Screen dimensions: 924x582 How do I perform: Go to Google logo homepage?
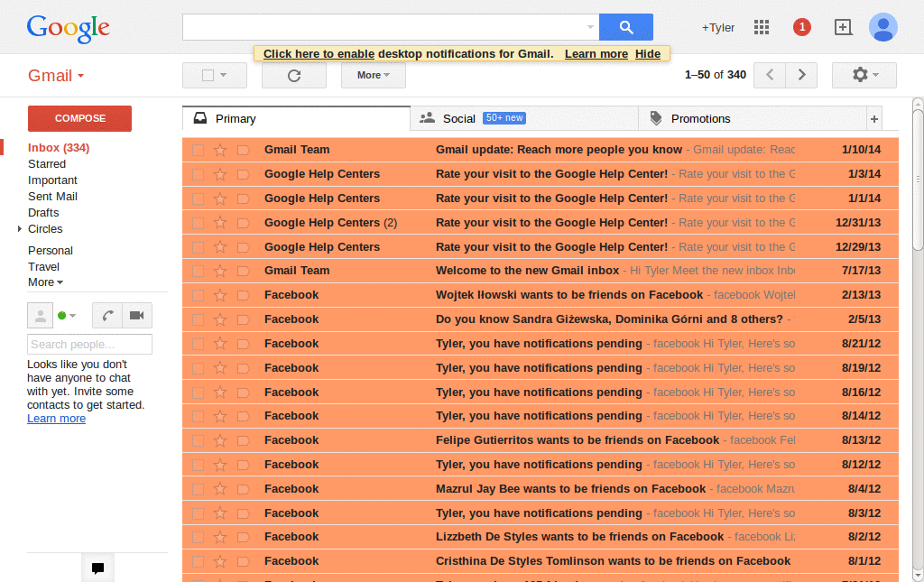click(69, 28)
